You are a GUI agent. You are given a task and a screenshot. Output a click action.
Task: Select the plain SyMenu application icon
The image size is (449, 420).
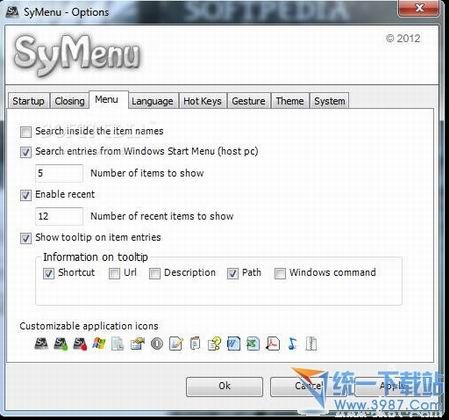[x=41, y=344]
